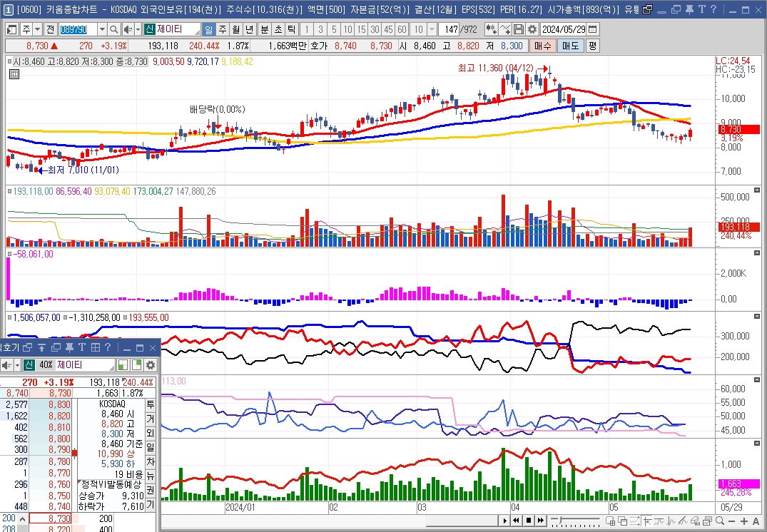Screen dimensions: 767x532
Task: Zoom in chart with plus icon
Action: point(744,521)
